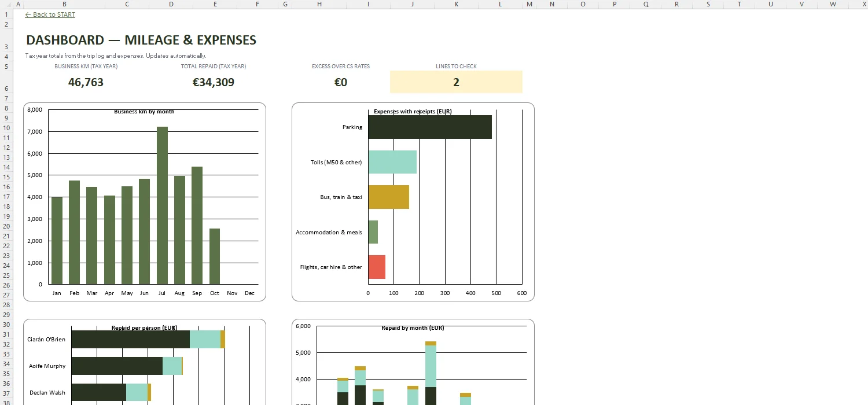Select the Declan Walsh name label
This screenshot has width=868, height=405.
point(47,393)
